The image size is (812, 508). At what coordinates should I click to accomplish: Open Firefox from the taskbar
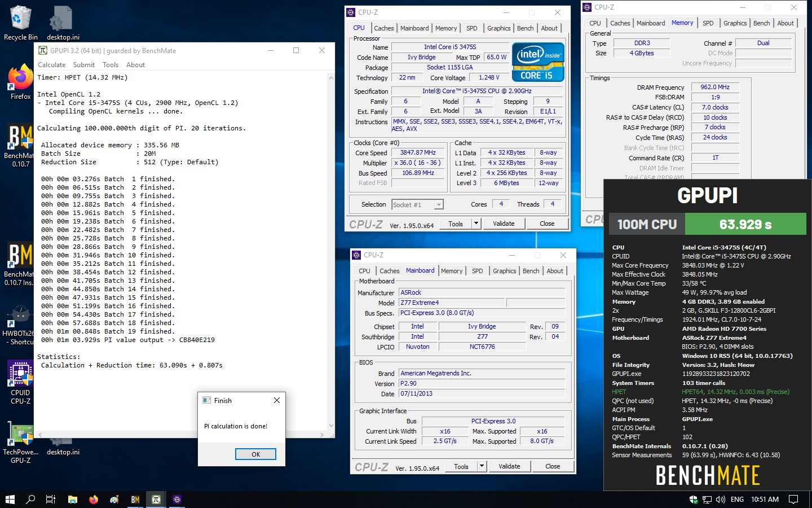click(94, 500)
